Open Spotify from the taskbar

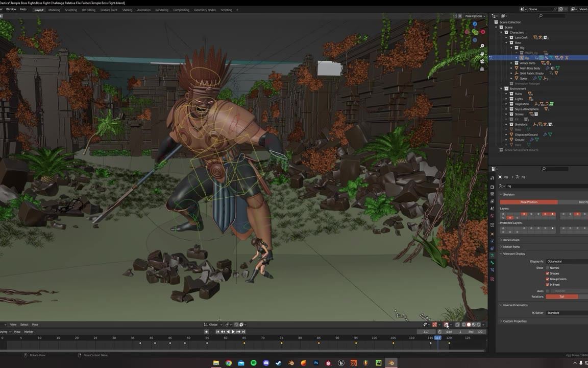pyautogui.click(x=254, y=363)
